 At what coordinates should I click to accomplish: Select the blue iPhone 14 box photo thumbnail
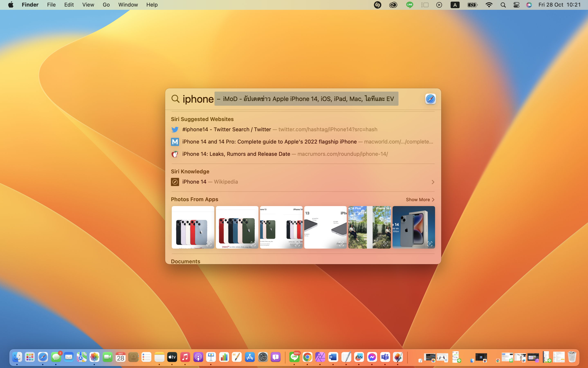pyautogui.click(x=413, y=227)
